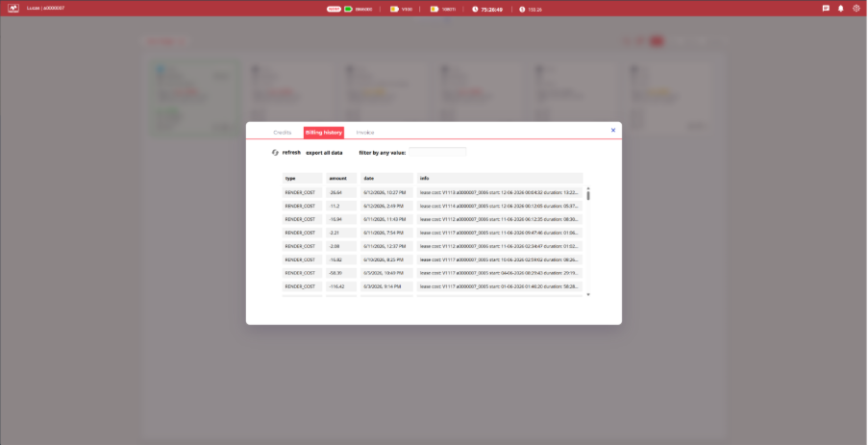Screen dimensions: 868x445
Task: Click the 153.26 balance in the top bar
Action: 534,10
